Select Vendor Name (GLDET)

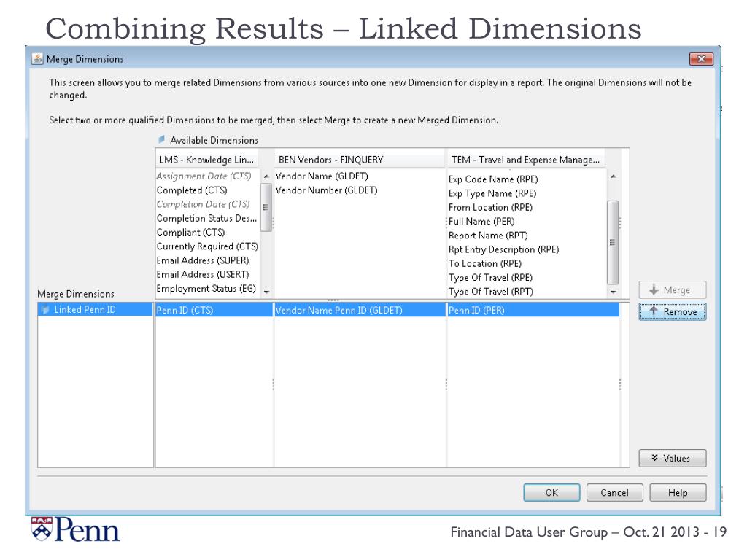pos(322,176)
